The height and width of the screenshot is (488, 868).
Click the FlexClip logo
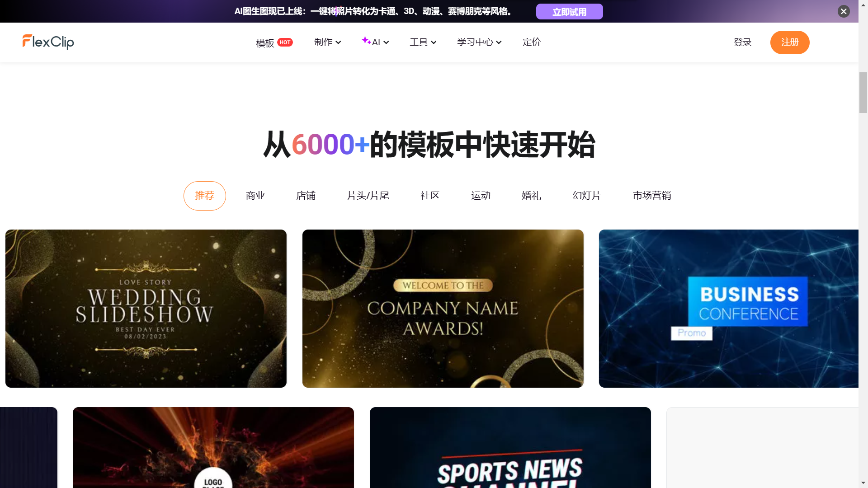click(48, 42)
